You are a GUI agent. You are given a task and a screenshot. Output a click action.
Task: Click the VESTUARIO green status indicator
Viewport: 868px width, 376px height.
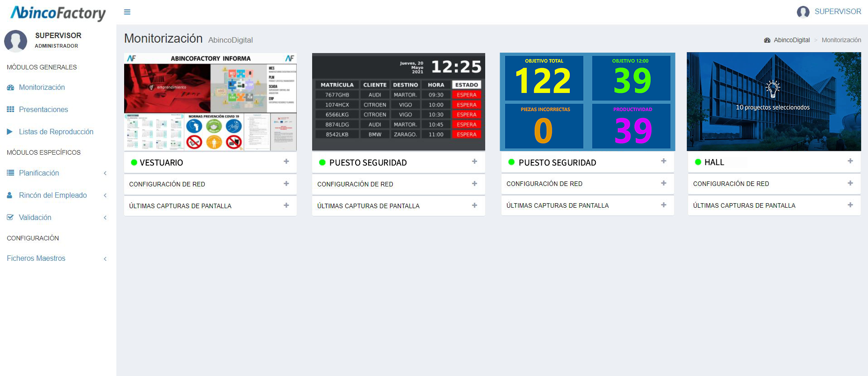coord(134,162)
